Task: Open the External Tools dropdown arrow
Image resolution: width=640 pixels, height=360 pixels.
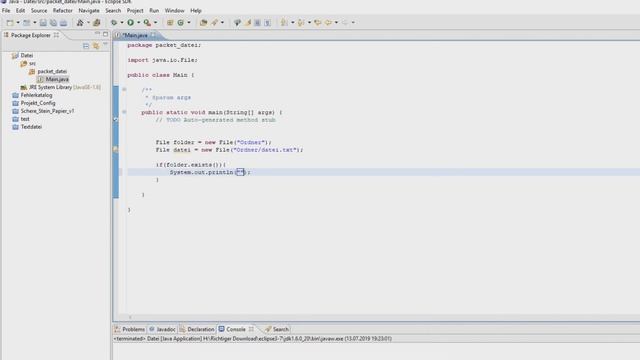Action: click(155, 23)
